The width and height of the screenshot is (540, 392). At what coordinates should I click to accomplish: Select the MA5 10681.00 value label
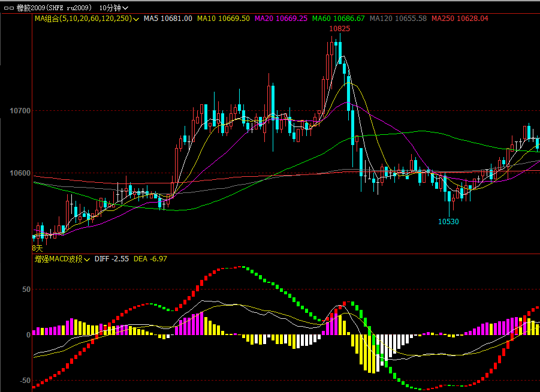tap(168, 19)
